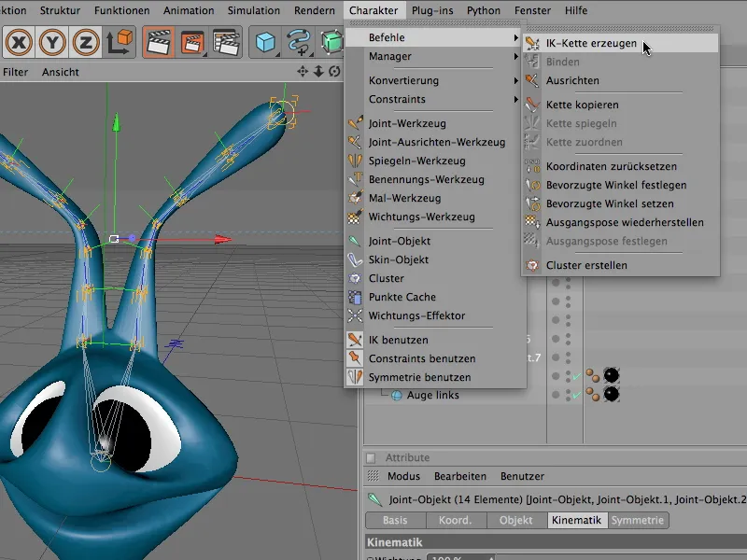Toggle the Y axis lock icon
Viewport: 747px width, 560px height.
coord(52,42)
